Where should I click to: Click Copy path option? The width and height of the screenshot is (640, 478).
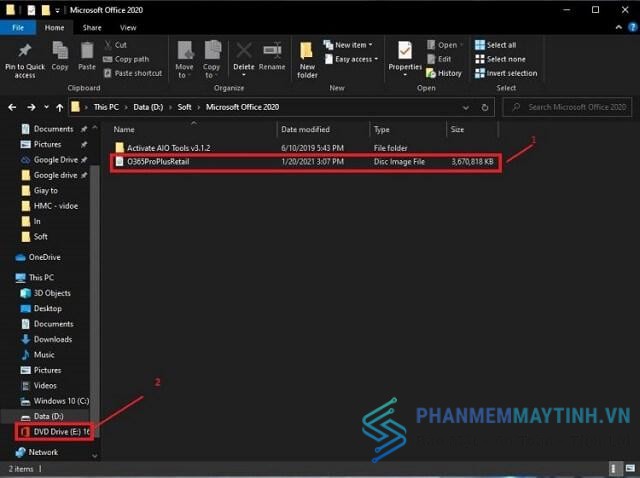(126, 59)
